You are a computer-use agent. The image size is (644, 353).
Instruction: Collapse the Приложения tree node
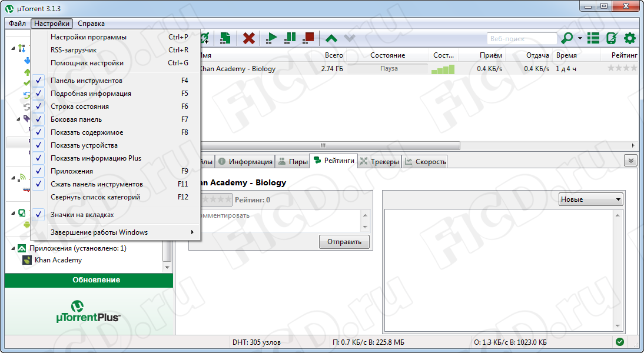13,248
